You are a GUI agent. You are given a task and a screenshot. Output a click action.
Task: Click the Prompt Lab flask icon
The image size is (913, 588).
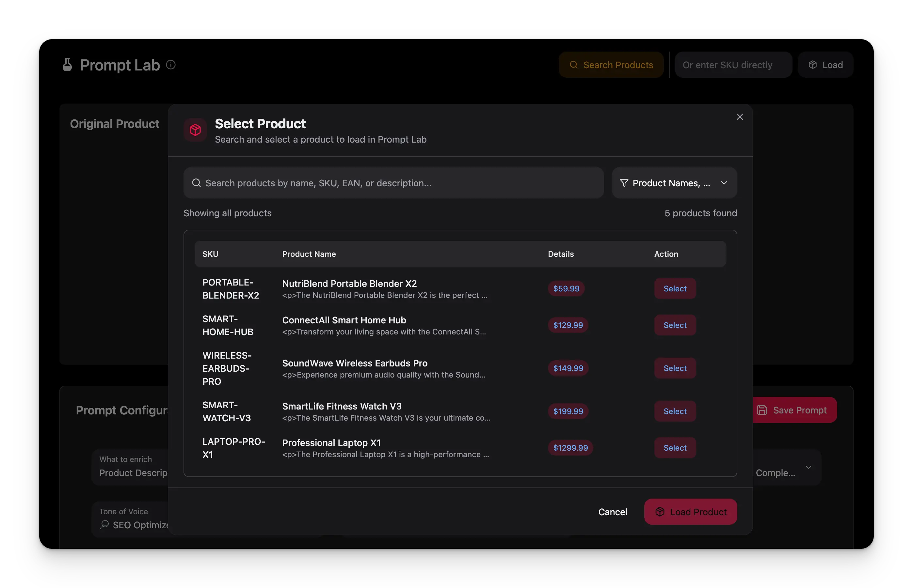[x=67, y=65]
